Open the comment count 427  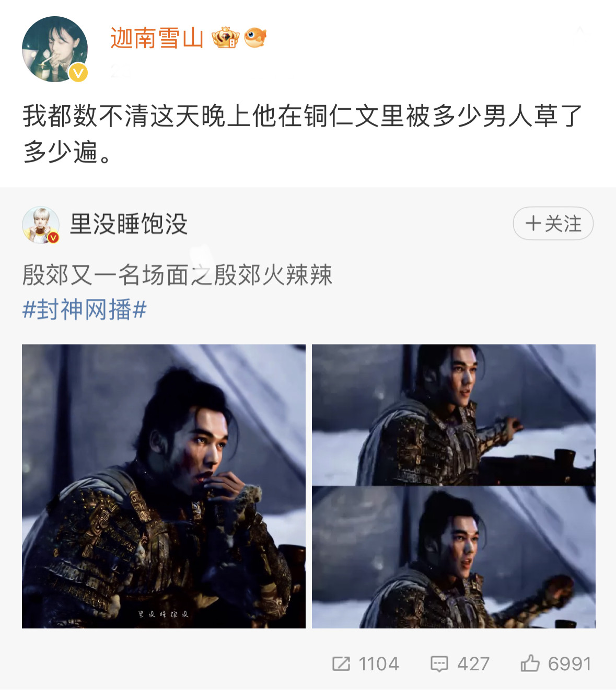click(x=473, y=663)
